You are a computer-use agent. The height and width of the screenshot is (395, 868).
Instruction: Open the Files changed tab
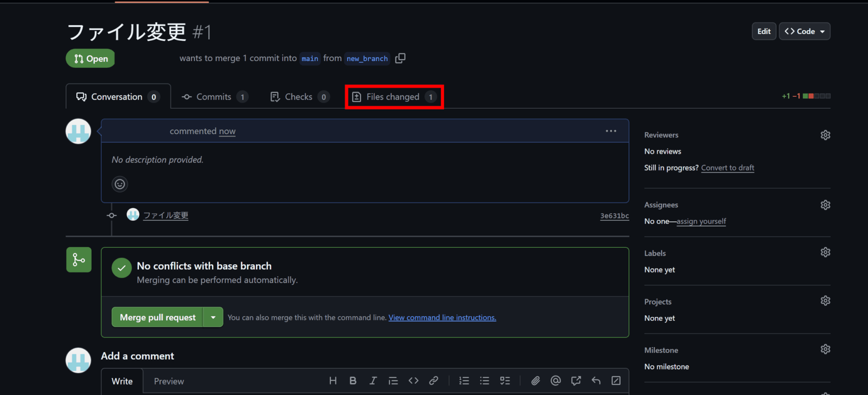tap(394, 97)
